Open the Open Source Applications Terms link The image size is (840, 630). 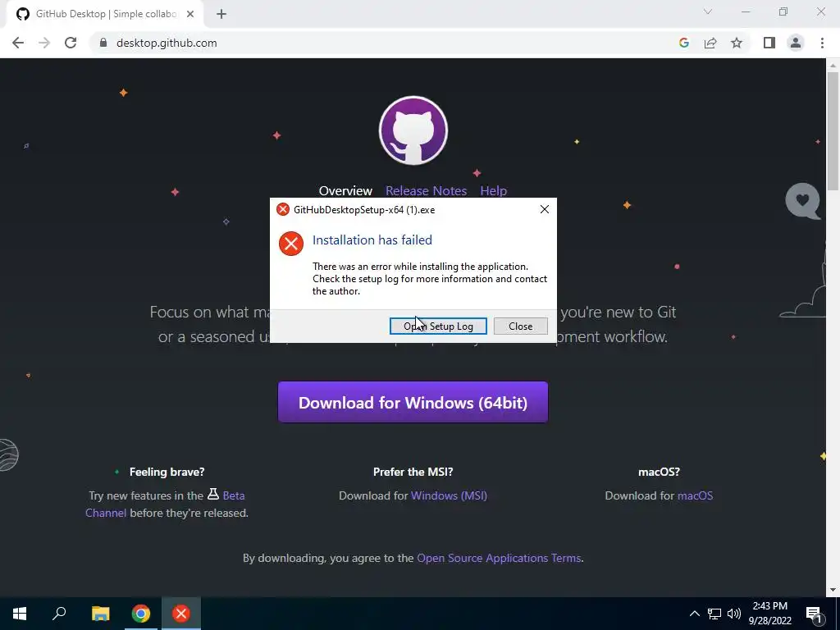tap(499, 558)
